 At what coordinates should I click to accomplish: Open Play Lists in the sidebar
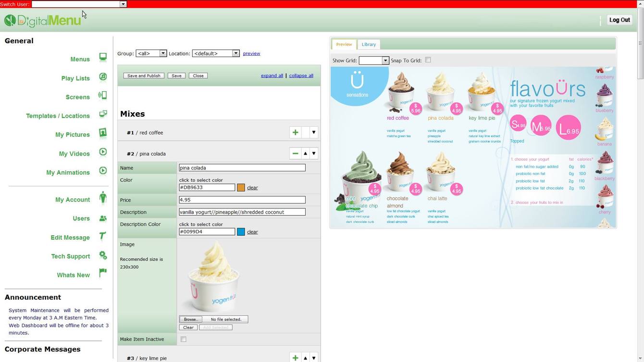point(75,78)
